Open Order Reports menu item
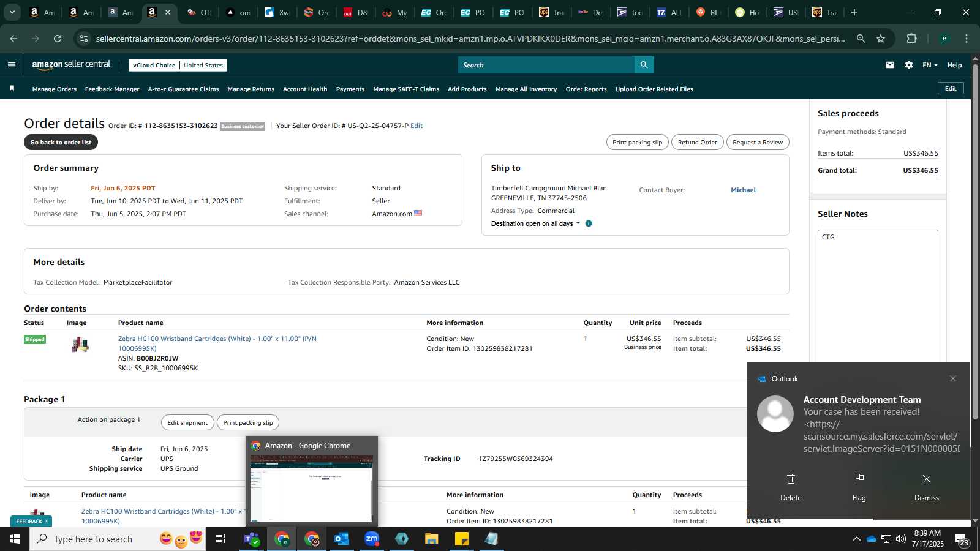This screenshot has width=980, height=551. click(x=586, y=89)
